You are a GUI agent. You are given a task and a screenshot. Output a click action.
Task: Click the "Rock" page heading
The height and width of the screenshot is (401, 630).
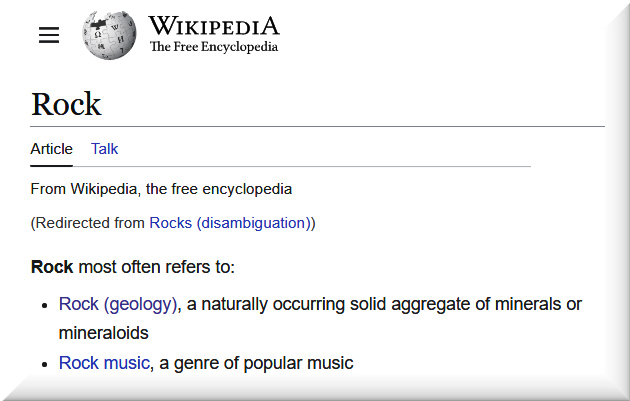[x=66, y=105]
